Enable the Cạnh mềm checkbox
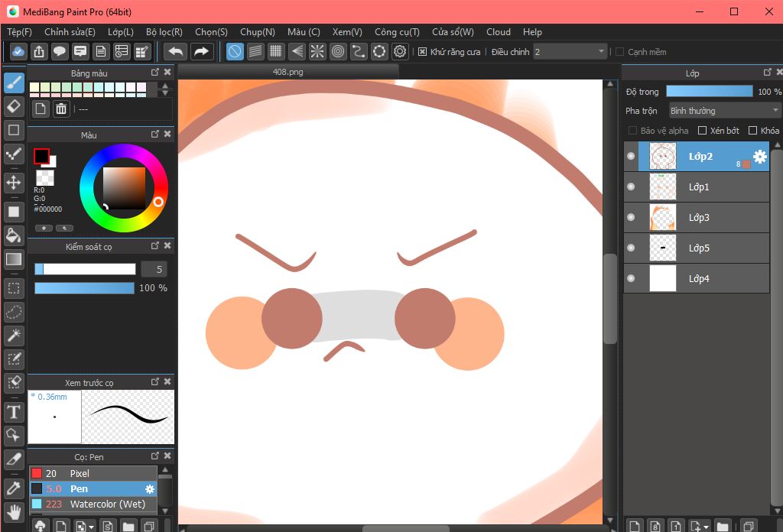Image resolution: width=783 pixels, height=532 pixels. [x=619, y=52]
